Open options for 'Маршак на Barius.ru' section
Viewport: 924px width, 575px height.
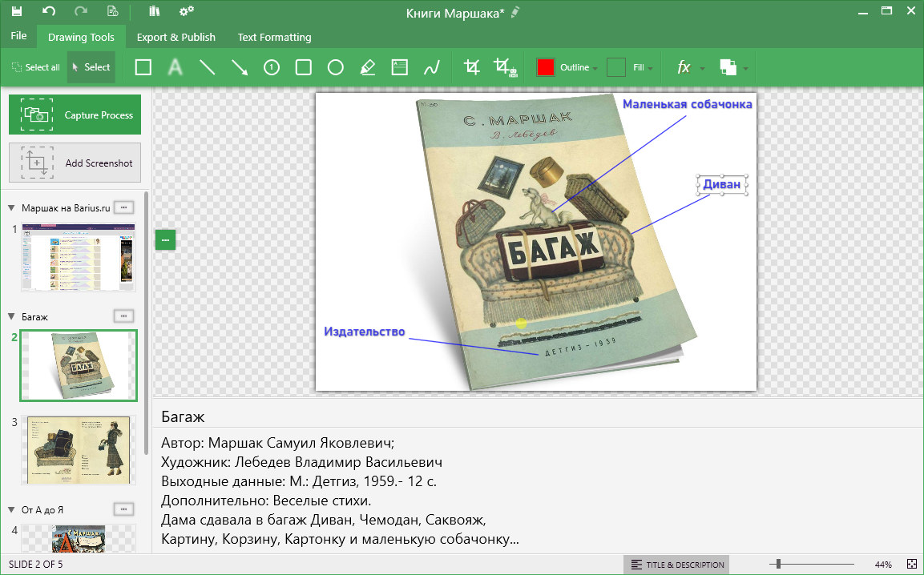pyautogui.click(x=123, y=207)
